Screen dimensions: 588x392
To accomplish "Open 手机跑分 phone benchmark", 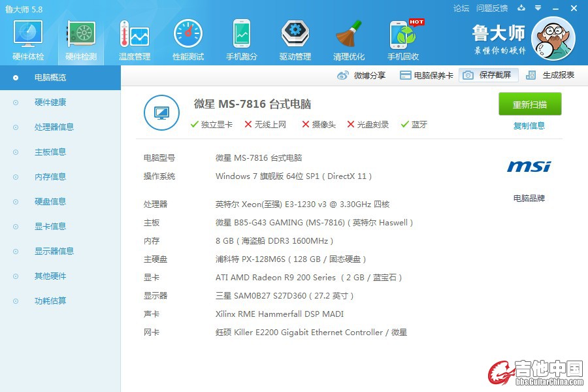I will pyautogui.click(x=242, y=41).
